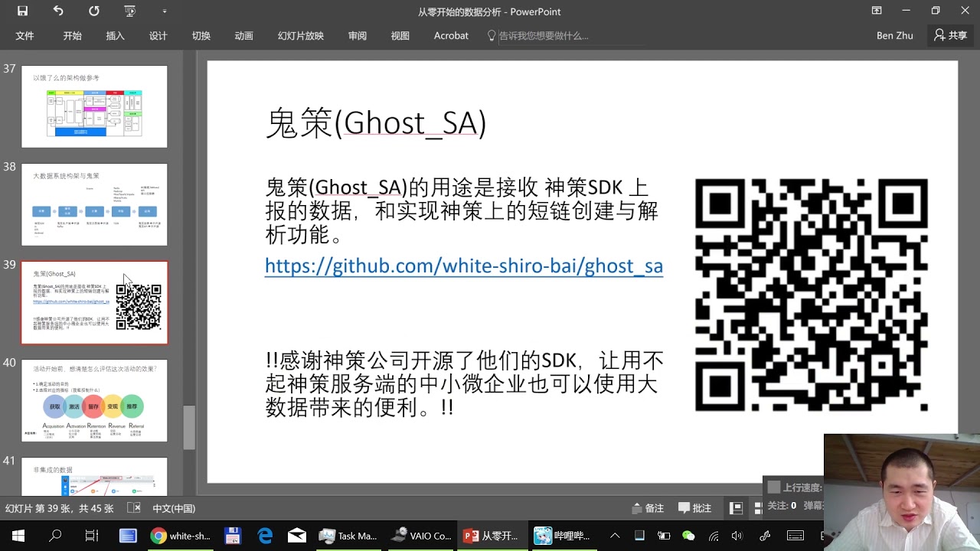
Task: Click the Redo/Repeat icon
Action: [x=94, y=11]
